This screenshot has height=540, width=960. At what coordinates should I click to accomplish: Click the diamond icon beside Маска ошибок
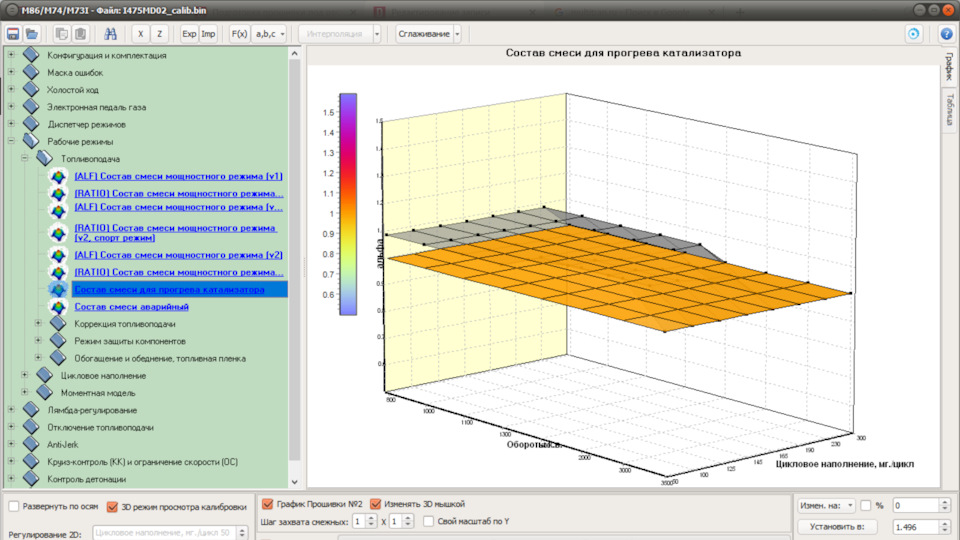[31, 72]
